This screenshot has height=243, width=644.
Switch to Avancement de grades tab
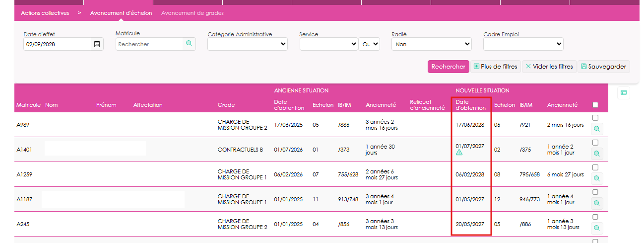click(193, 13)
